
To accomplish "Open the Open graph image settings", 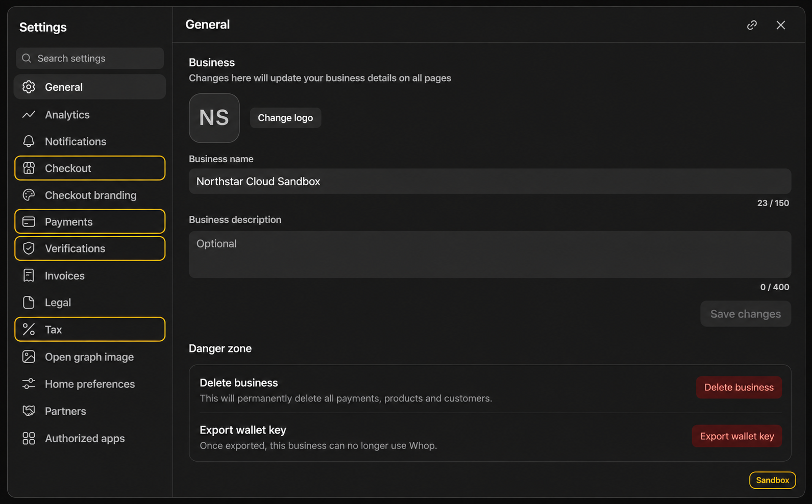I will 90,357.
